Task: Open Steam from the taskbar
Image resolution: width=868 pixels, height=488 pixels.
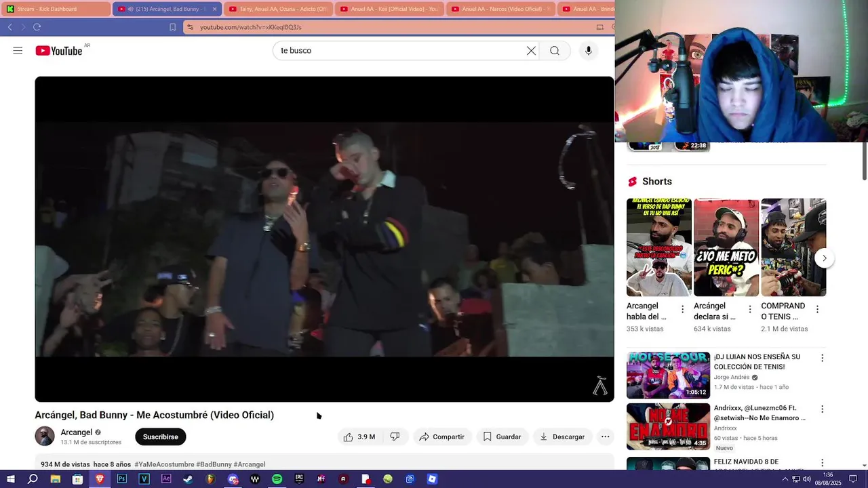Action: click(x=188, y=479)
